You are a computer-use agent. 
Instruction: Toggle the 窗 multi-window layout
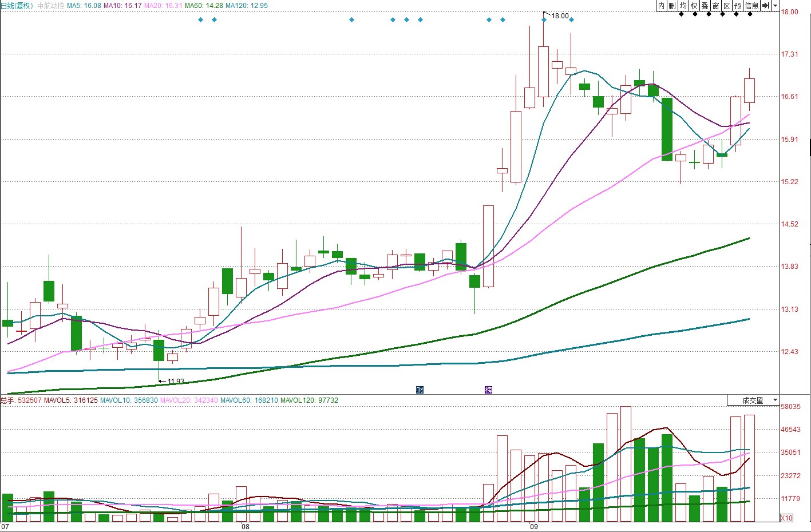coord(715,6)
